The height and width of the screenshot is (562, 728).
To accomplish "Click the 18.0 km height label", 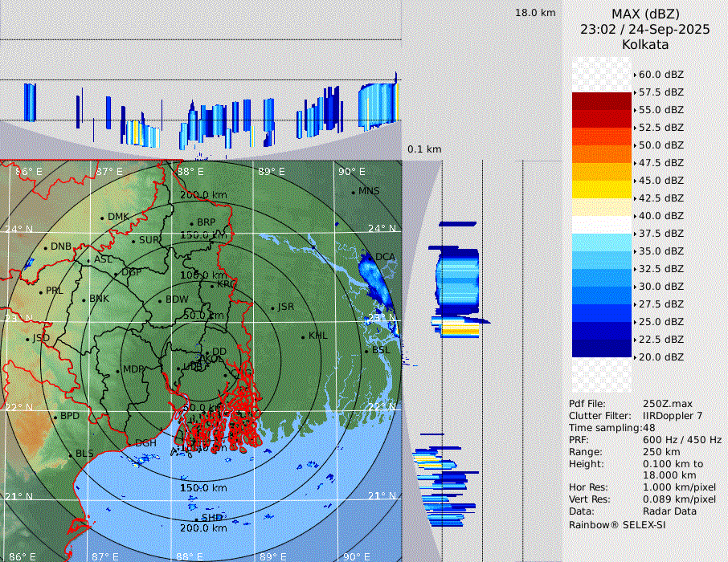I will click(x=535, y=13).
